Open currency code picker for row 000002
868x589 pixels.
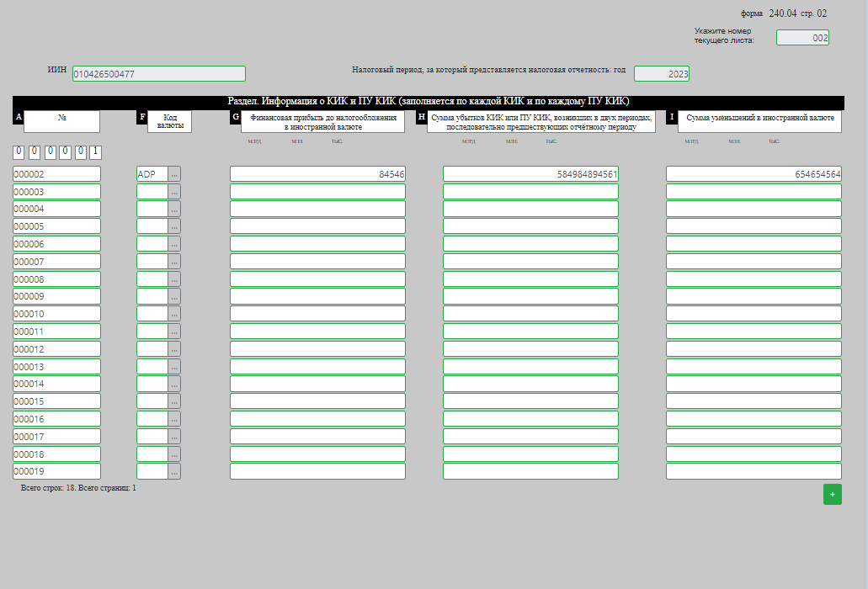click(173, 174)
